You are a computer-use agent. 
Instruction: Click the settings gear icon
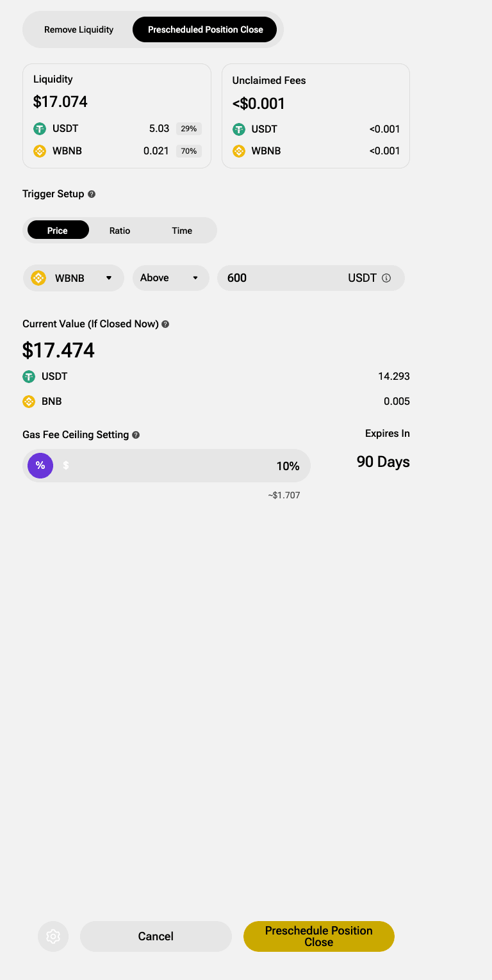coord(53,936)
